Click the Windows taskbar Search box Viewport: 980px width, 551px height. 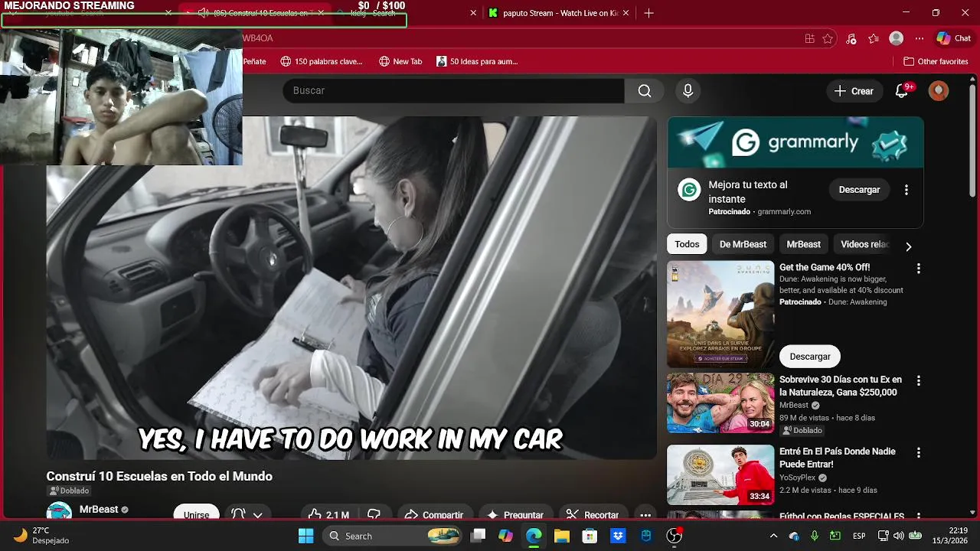click(393, 536)
